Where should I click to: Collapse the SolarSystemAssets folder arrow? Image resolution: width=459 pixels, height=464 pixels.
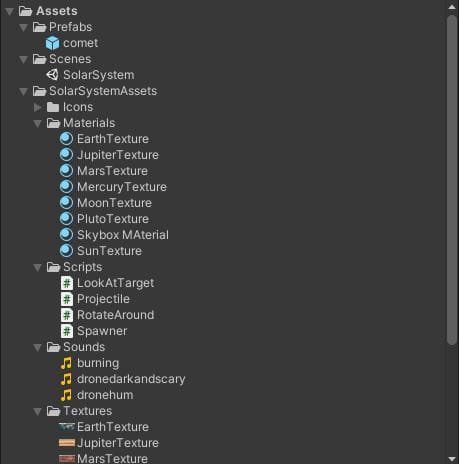23,92
